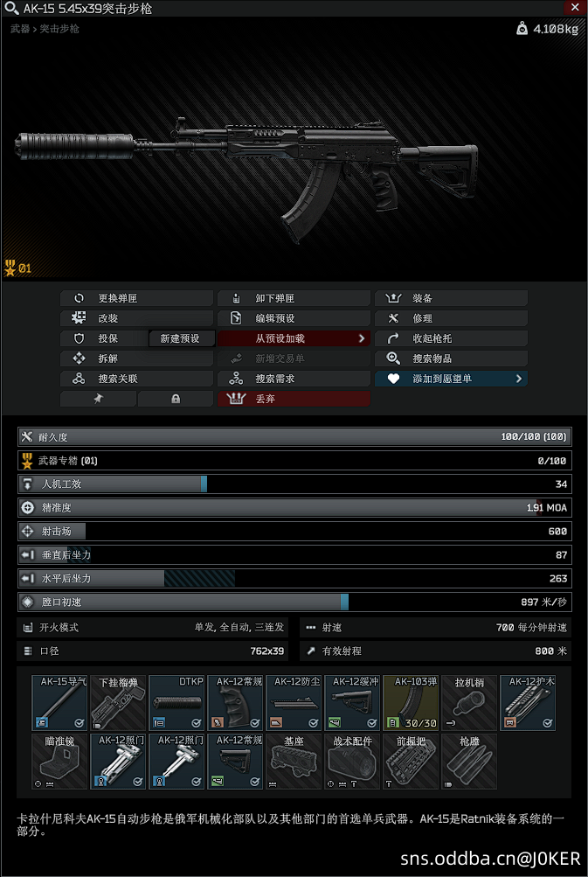Click the 新建预设 button
Screen dimensions: 588x877
click(180, 338)
